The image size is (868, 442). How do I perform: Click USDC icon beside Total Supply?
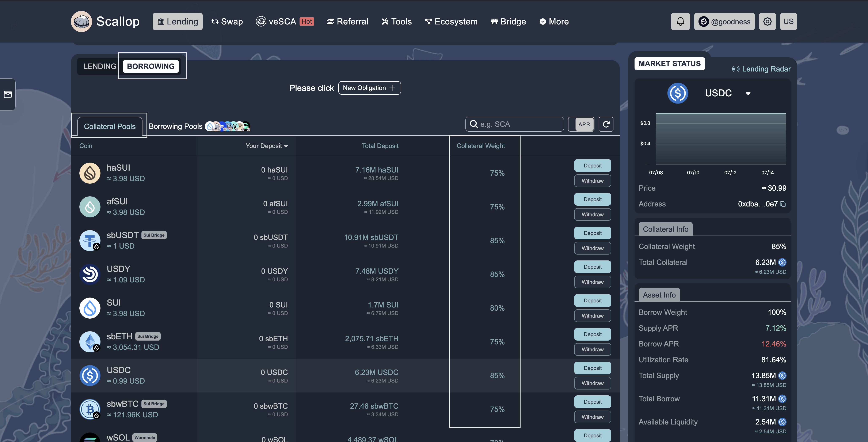[x=783, y=375]
